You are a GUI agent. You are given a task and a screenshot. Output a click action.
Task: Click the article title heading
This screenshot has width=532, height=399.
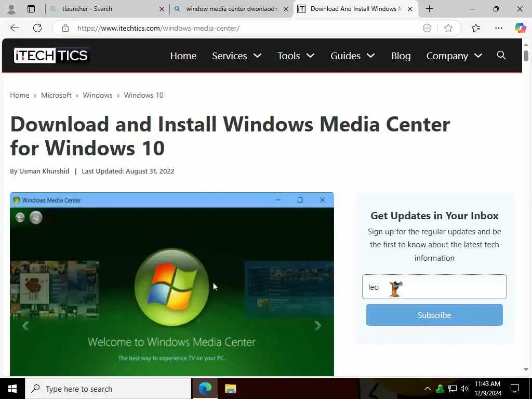[x=230, y=136]
